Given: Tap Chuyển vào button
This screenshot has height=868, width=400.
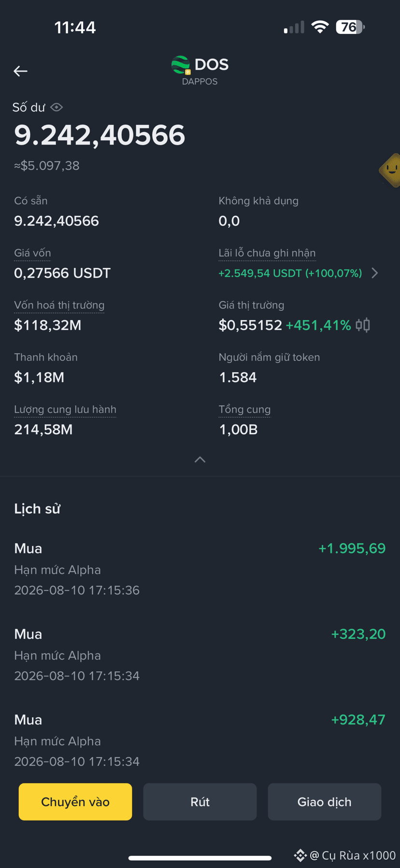Looking at the screenshot, I should pos(75,802).
